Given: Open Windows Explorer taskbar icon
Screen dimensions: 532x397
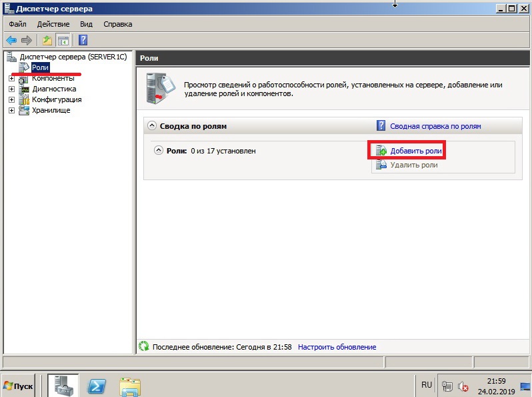Looking at the screenshot, I should pyautogui.click(x=129, y=386).
